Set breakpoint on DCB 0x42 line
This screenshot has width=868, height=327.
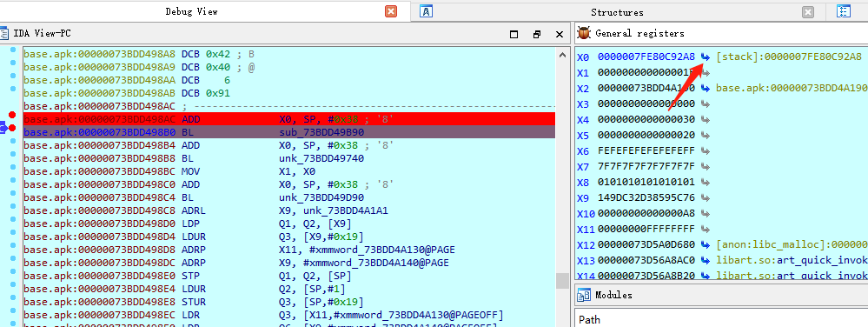(x=13, y=50)
